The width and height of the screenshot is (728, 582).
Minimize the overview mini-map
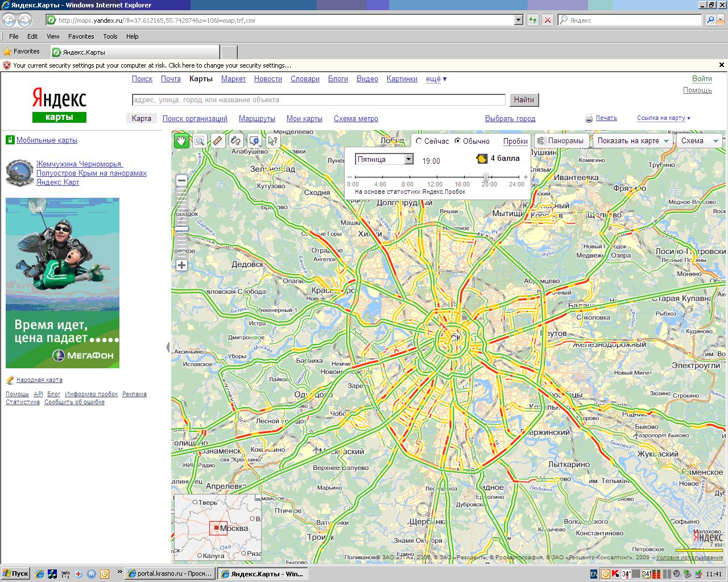(x=258, y=498)
